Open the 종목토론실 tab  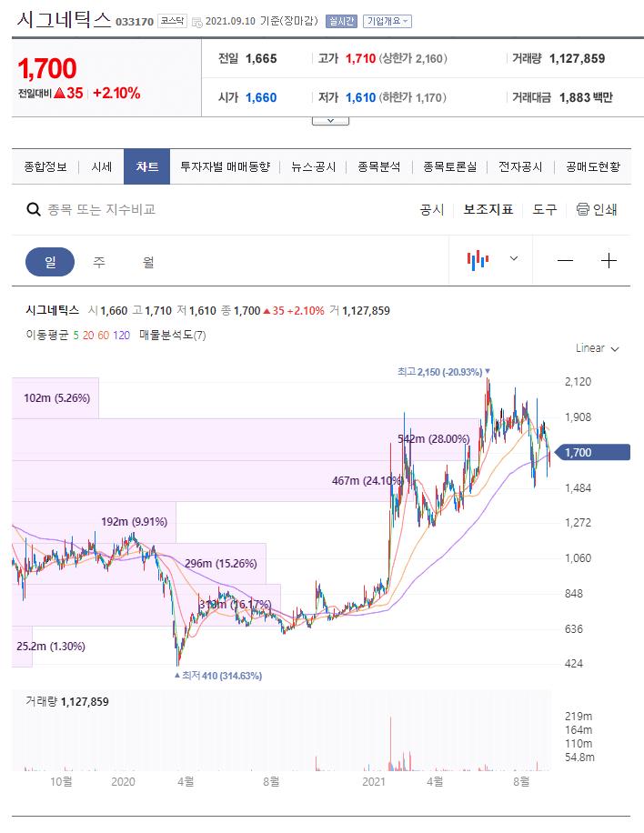pos(450,166)
